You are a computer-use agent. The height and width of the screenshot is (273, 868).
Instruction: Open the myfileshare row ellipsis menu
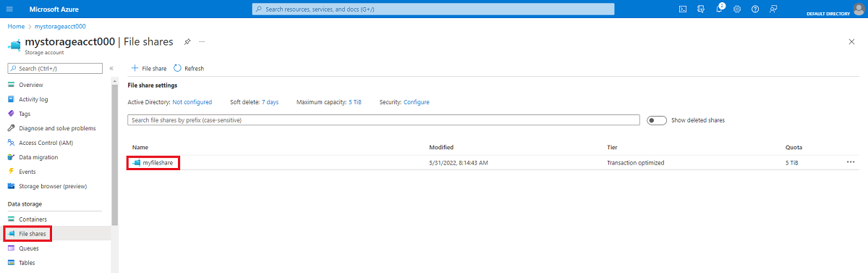click(851, 162)
